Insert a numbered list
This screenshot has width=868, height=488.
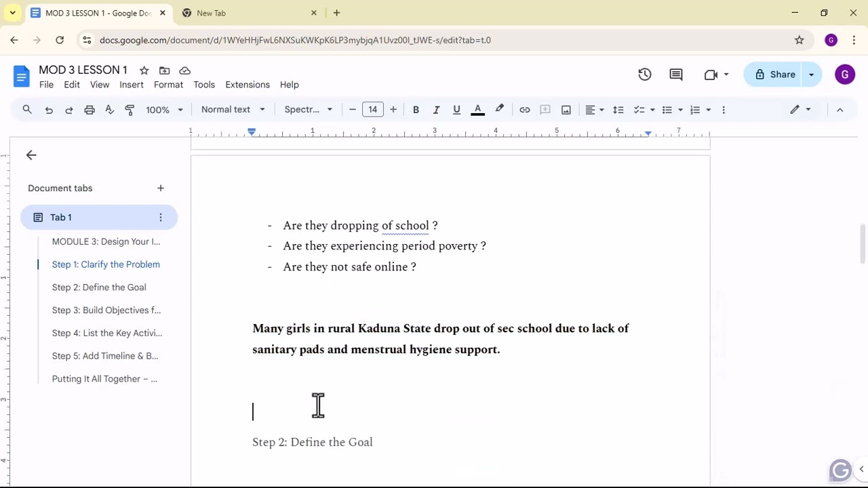(x=695, y=110)
